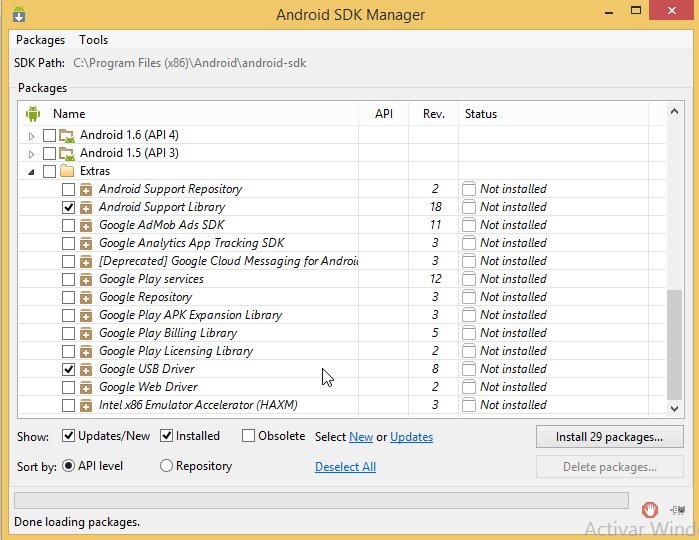This screenshot has height=540, width=699.
Task: Click package icon of Google Analytics App Tracking SDK
Action: [86, 243]
